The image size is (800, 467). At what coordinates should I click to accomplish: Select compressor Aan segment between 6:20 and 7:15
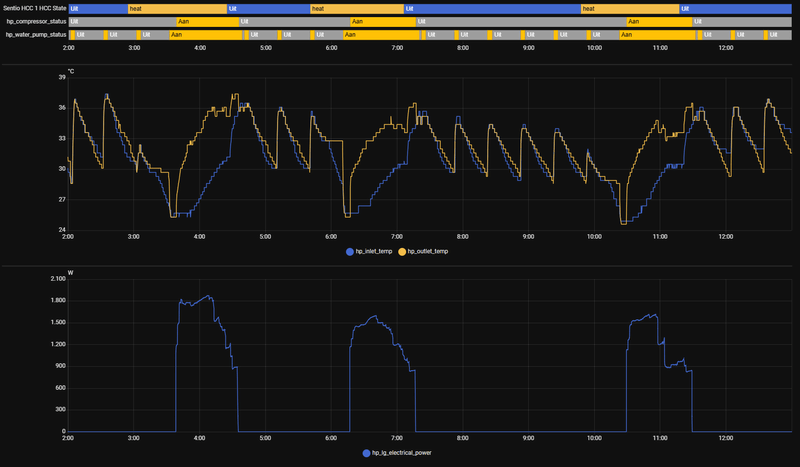click(x=383, y=21)
